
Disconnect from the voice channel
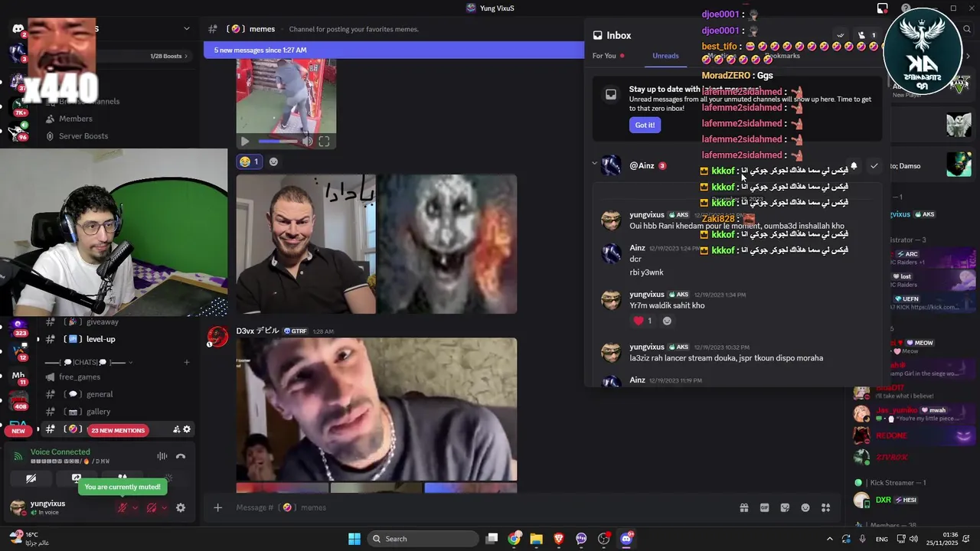point(181,456)
